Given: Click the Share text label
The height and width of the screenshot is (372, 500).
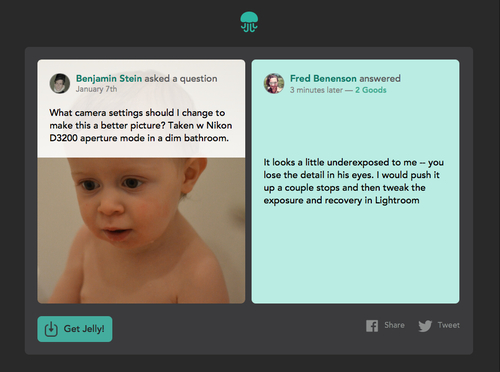Looking at the screenshot, I should pyautogui.click(x=394, y=325).
